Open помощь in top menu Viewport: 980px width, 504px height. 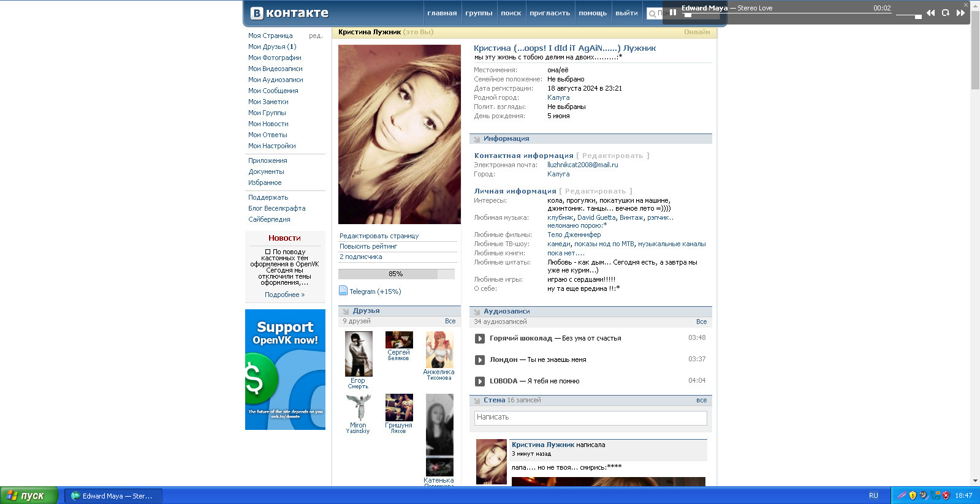click(x=593, y=13)
